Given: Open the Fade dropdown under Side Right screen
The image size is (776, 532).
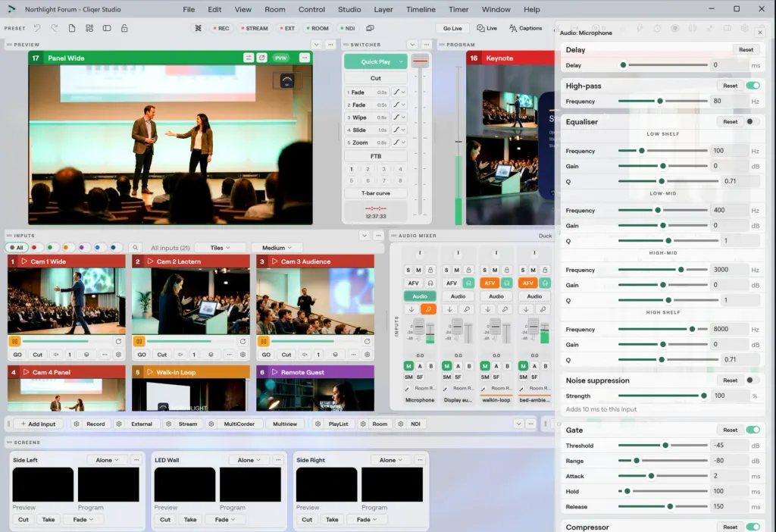Looking at the screenshot, I should (367, 519).
